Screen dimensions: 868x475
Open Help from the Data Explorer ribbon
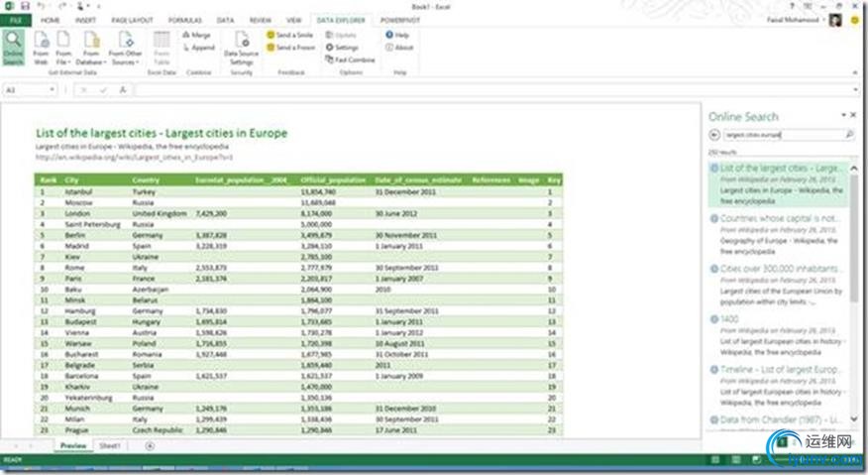397,35
